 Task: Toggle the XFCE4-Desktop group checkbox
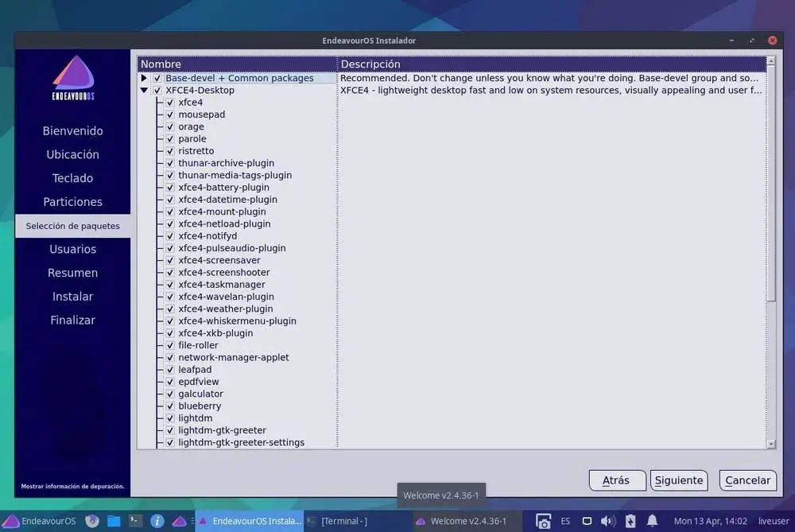[157, 91]
